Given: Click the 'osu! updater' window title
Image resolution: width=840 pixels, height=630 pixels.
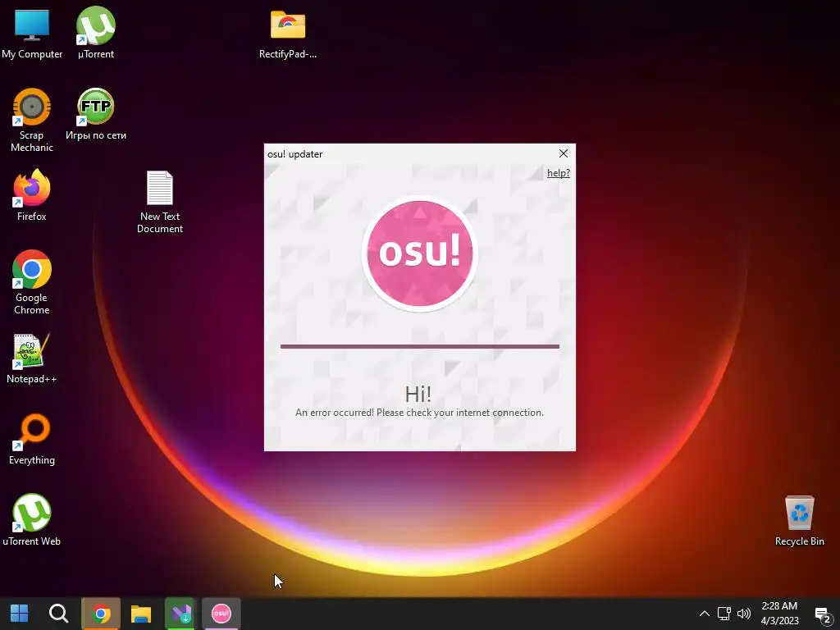Looking at the screenshot, I should pyautogui.click(x=294, y=154).
